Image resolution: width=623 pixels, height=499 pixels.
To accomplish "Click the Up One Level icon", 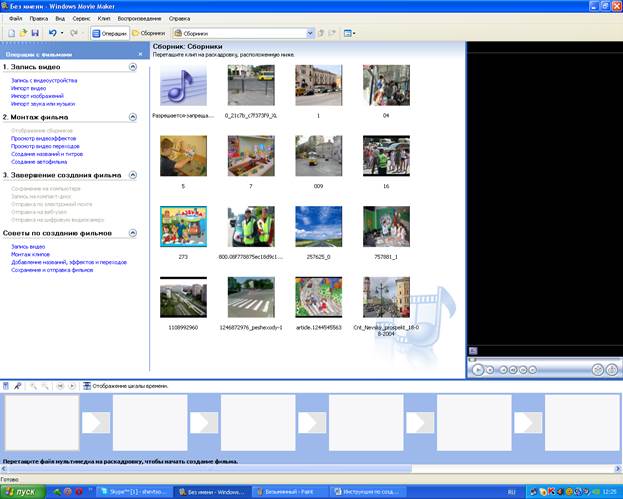I will [x=321, y=33].
